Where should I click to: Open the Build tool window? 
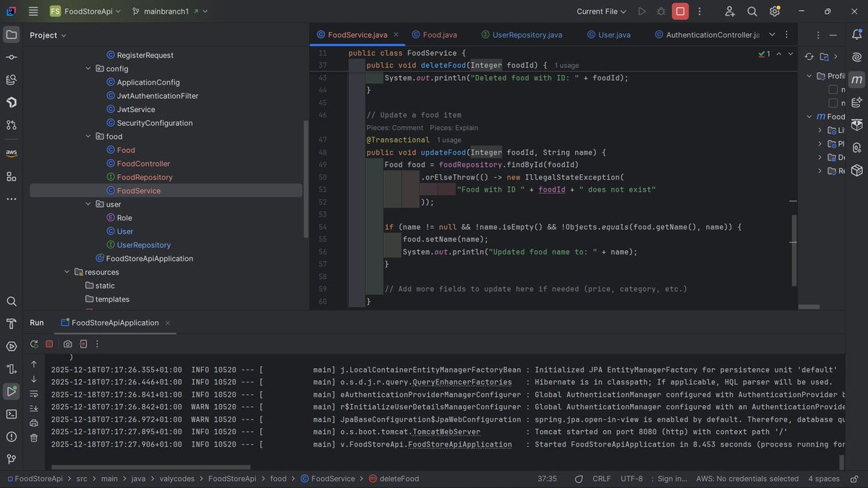pyautogui.click(x=11, y=324)
